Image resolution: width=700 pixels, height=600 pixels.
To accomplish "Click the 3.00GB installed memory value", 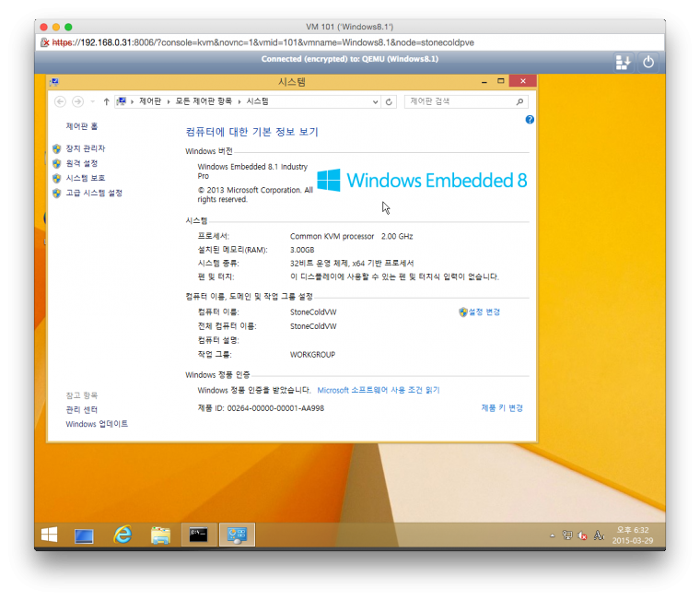I will (302, 249).
